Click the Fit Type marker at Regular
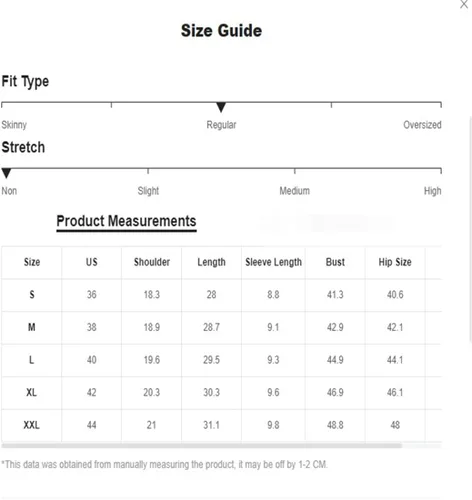The image size is (472, 500). point(221,107)
